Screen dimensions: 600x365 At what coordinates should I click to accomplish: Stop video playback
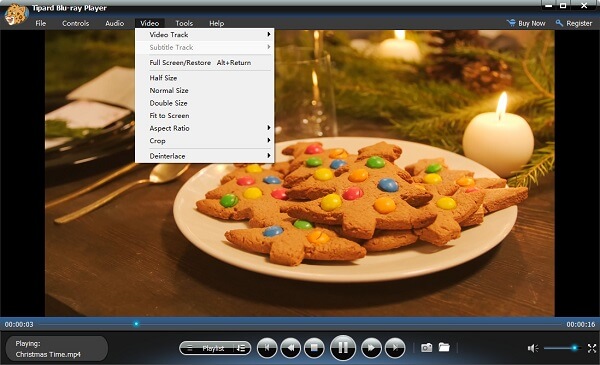coord(314,348)
